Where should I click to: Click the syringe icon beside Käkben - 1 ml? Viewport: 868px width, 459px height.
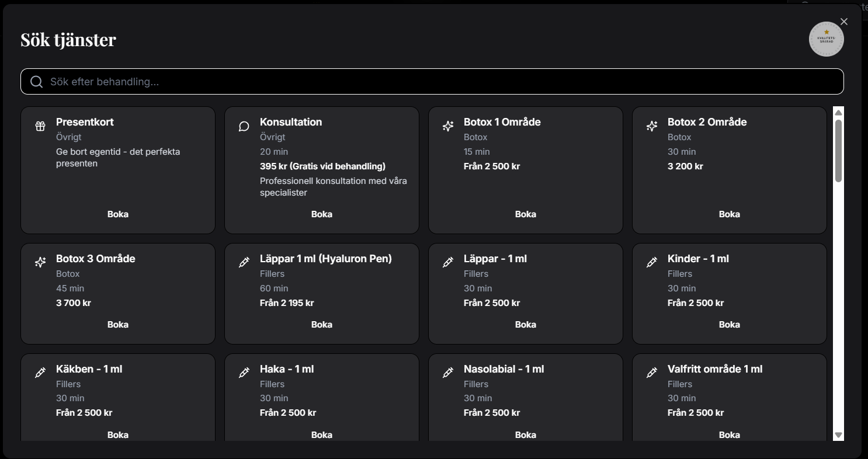click(40, 373)
